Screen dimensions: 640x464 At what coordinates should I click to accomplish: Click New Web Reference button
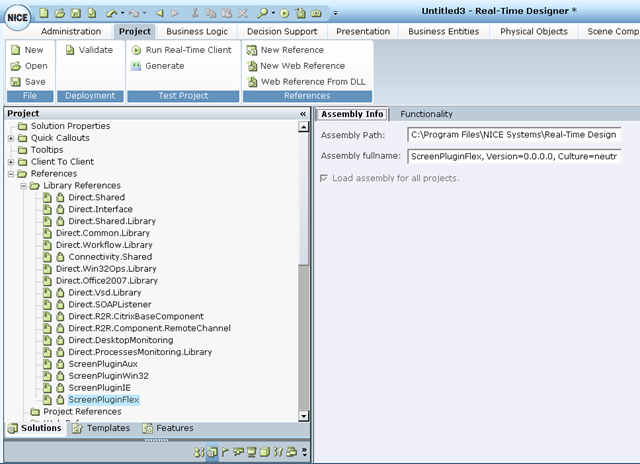[x=296, y=66]
